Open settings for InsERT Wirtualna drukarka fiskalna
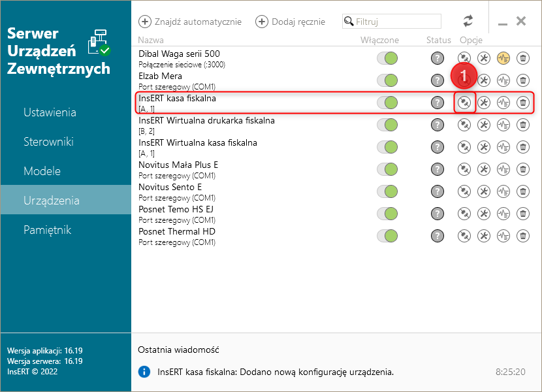 [x=484, y=125]
